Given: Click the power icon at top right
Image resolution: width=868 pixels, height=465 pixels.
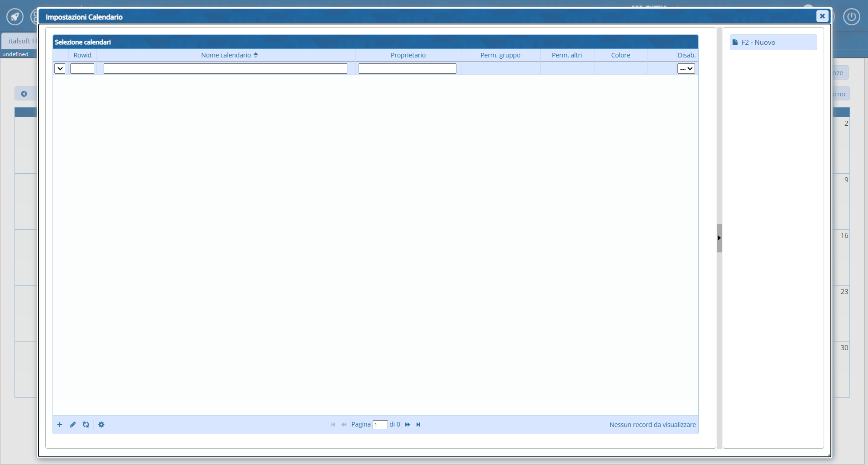Looking at the screenshot, I should 851,17.
